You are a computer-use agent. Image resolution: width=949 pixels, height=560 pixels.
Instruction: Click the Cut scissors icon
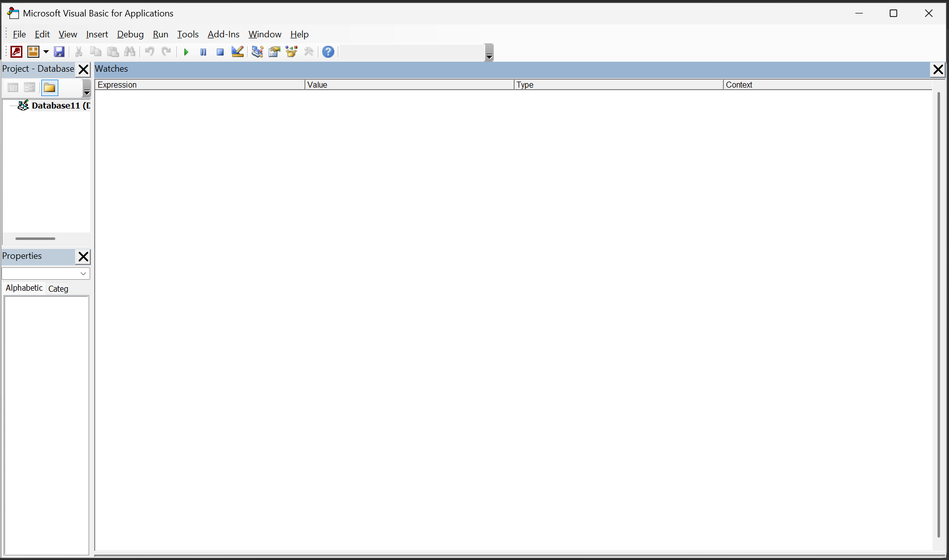click(79, 52)
